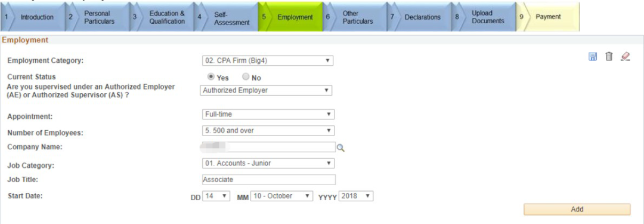Click the Company Name input field
Screen dimensions: 644x224
tap(268, 147)
